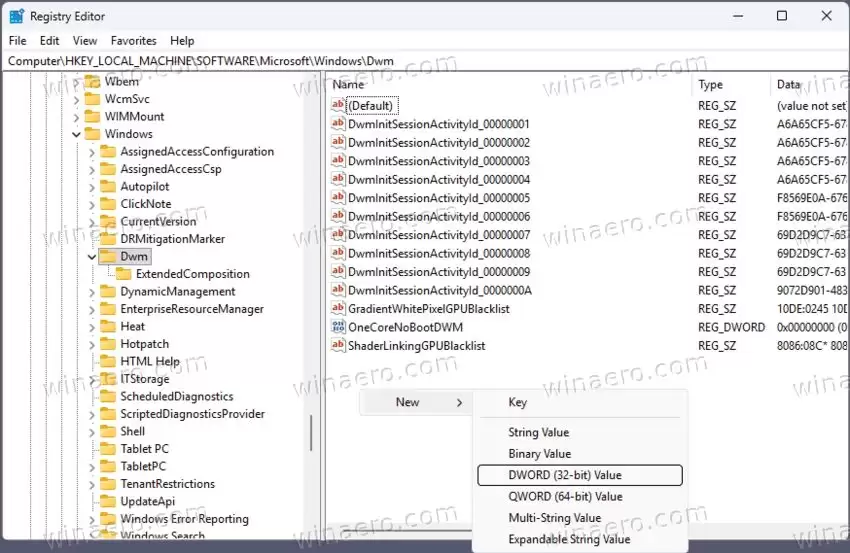Select the Tablet PC tree key
The width and height of the screenshot is (850, 553).
click(x=144, y=448)
